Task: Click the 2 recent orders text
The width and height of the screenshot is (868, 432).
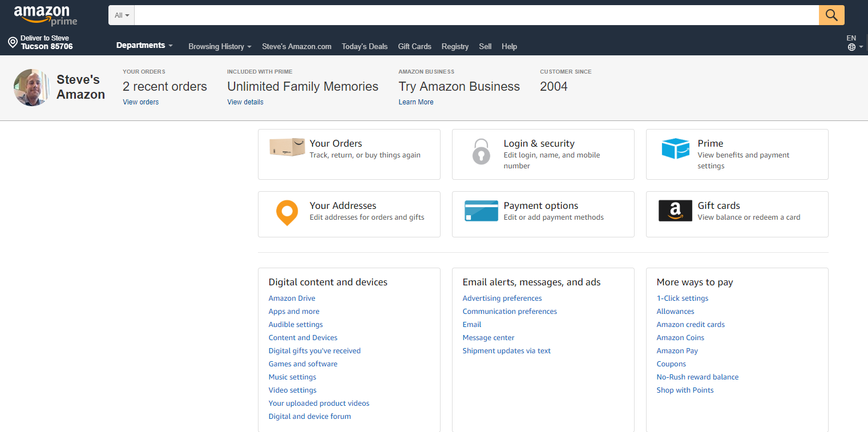Action: (x=165, y=87)
